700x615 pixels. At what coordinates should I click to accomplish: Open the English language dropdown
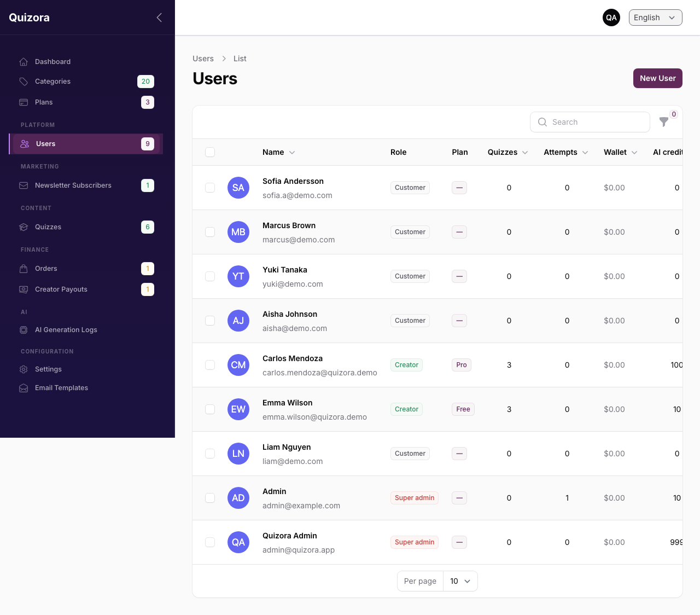(x=655, y=18)
